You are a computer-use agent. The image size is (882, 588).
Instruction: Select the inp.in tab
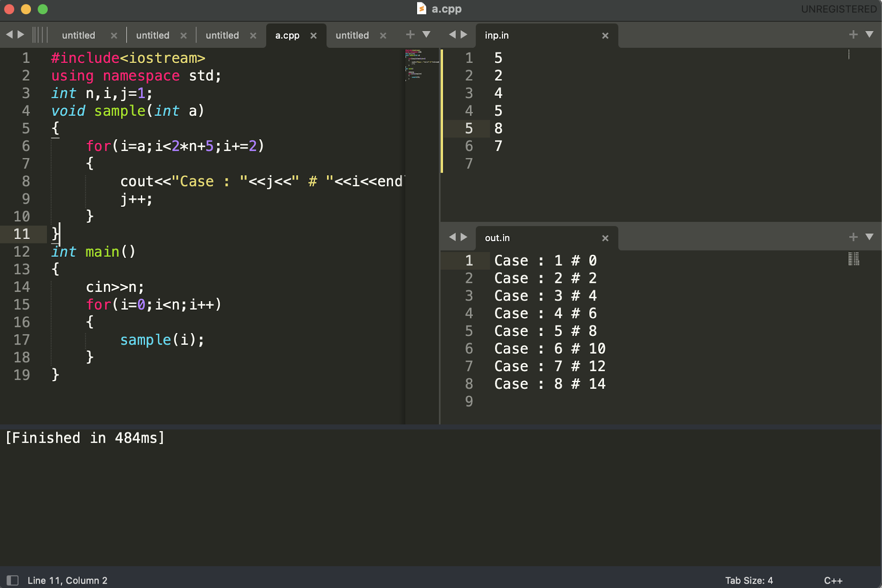[497, 36]
